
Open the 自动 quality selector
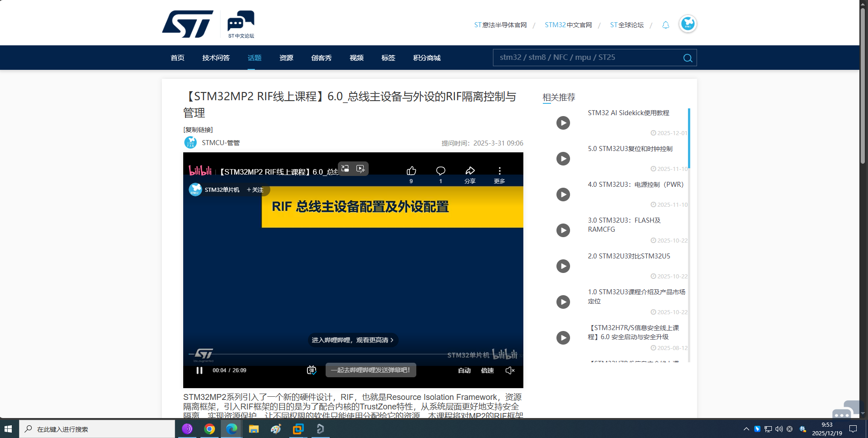(464, 370)
